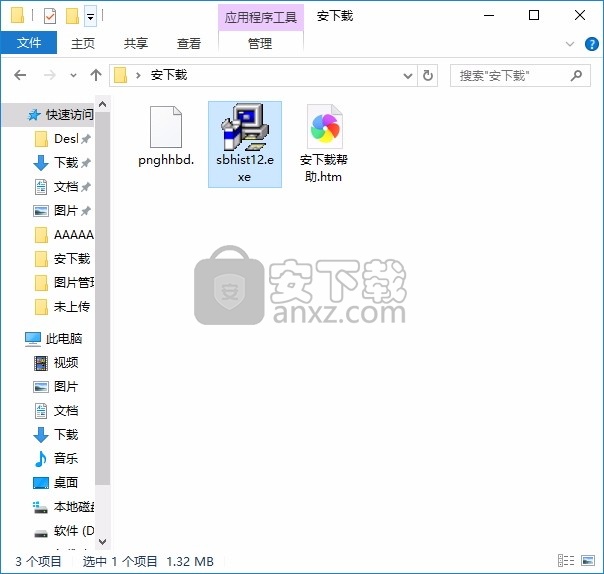Open Help with the question mark icon
Viewport: 604px width, 574px height.
[591, 44]
